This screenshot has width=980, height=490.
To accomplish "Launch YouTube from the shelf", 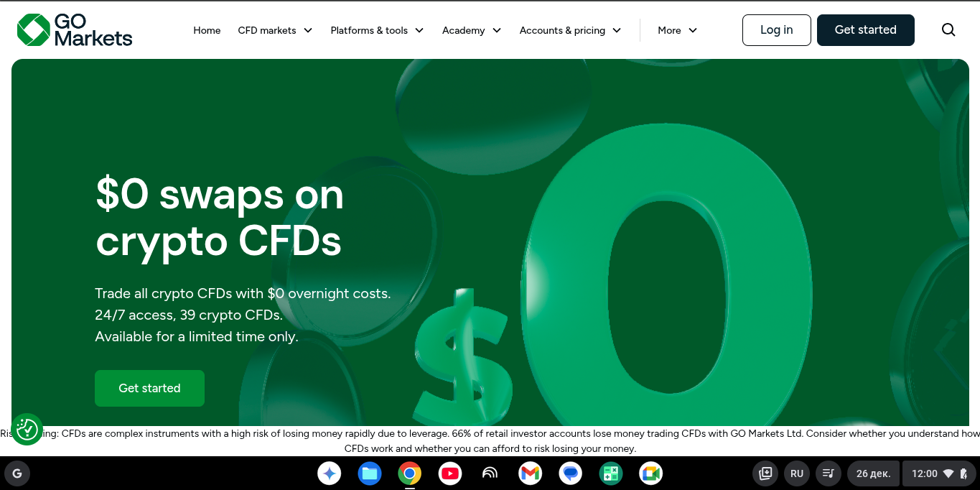I will coord(450,473).
